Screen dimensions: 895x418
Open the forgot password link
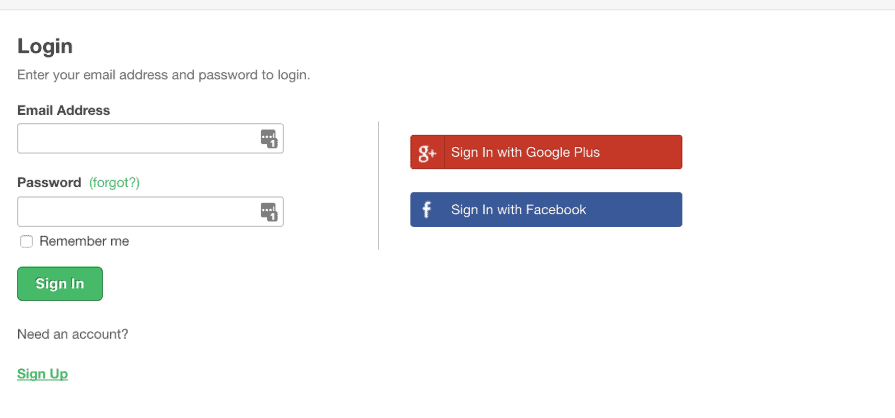click(x=114, y=183)
